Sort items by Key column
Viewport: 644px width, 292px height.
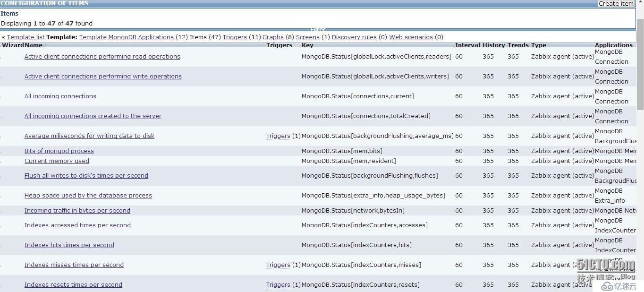[307, 45]
